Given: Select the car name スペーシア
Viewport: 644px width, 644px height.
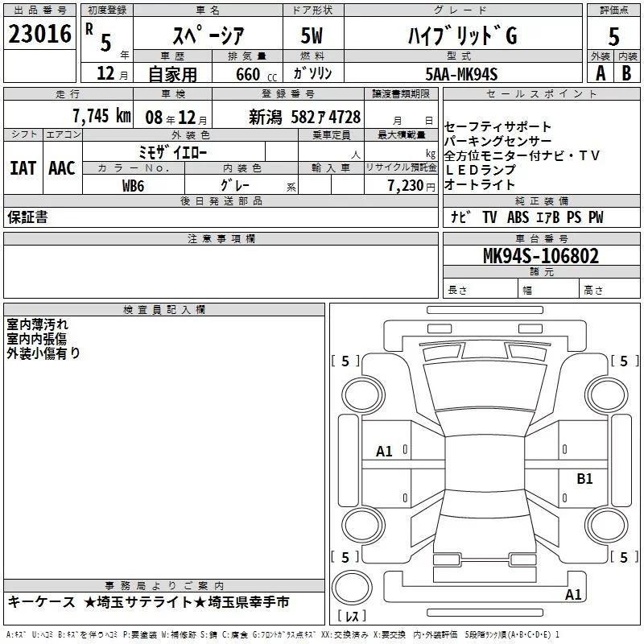Looking at the screenshot, I should [208, 35].
